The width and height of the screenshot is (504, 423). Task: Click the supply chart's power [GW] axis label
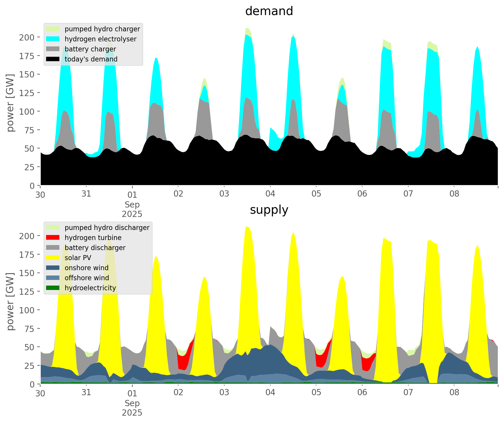(x=11, y=302)
